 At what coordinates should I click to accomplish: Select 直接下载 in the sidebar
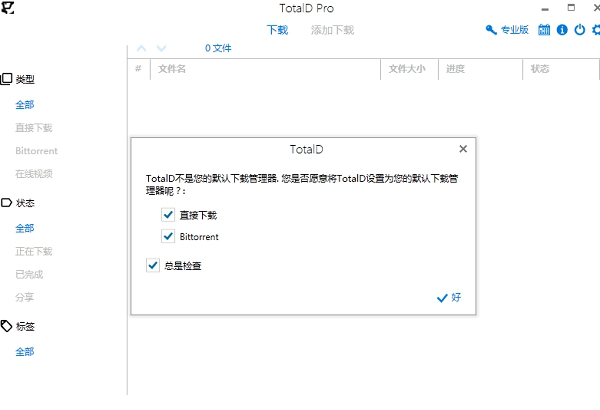click(34, 127)
